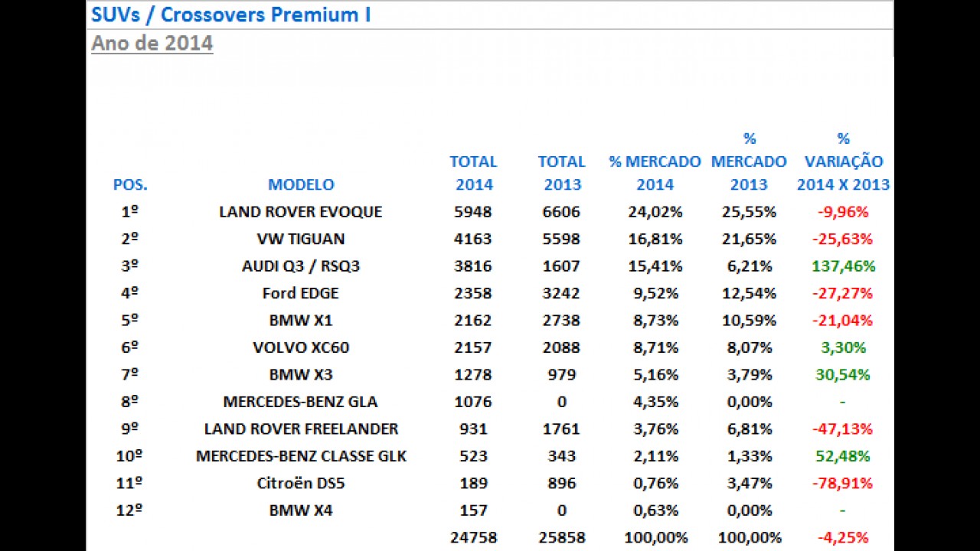Select the '6º' position cell

[x=130, y=347]
